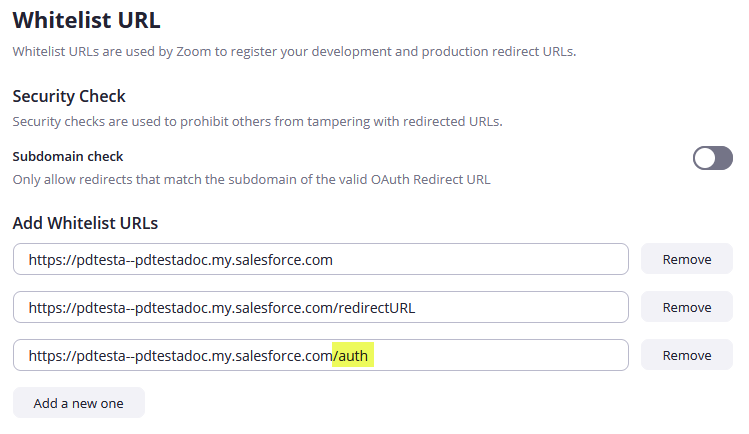Click the Subdomain check label
The width and height of the screenshot is (749, 434).
pyautogui.click(x=68, y=157)
